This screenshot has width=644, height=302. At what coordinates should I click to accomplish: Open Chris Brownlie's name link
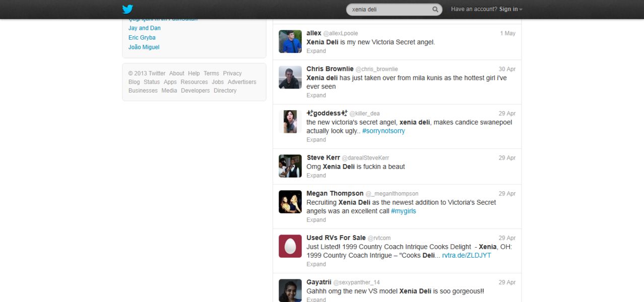(x=330, y=69)
